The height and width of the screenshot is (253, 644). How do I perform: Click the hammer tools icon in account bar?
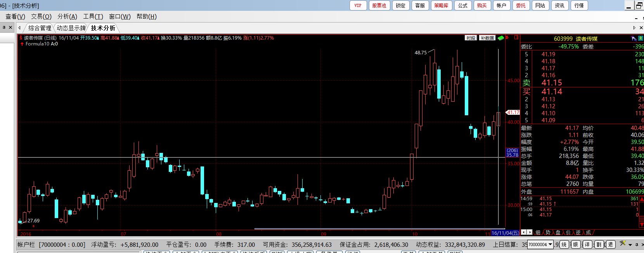pyautogui.click(x=623, y=244)
